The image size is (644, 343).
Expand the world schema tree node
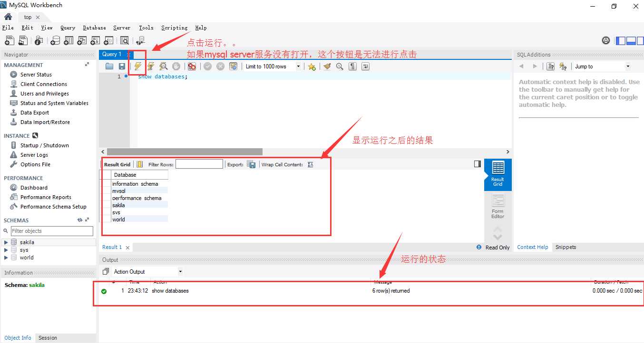coord(6,257)
